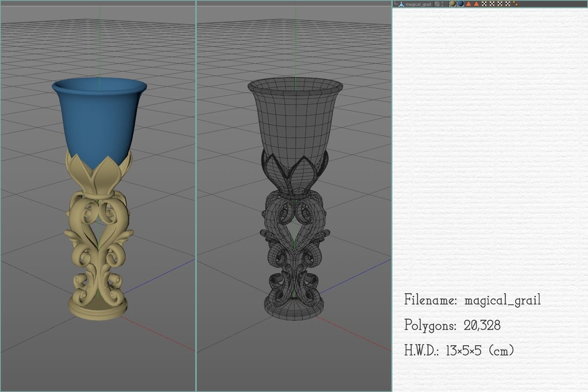Click the 'Filename: magical_grail' text
The image size is (588, 392).
473,300
